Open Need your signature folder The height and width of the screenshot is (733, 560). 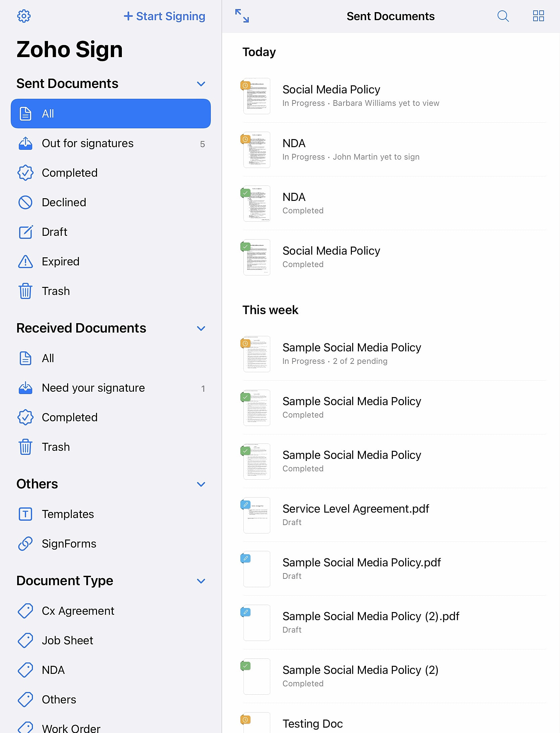point(111,388)
